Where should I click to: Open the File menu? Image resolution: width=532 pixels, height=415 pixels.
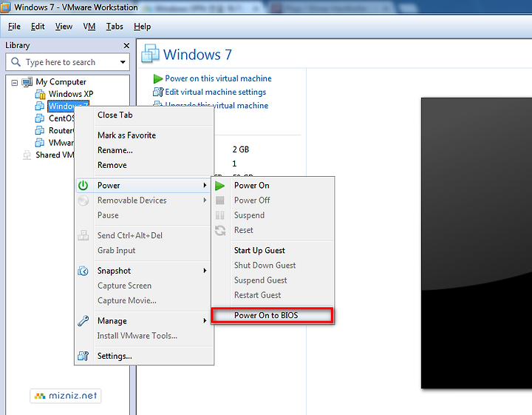click(14, 27)
